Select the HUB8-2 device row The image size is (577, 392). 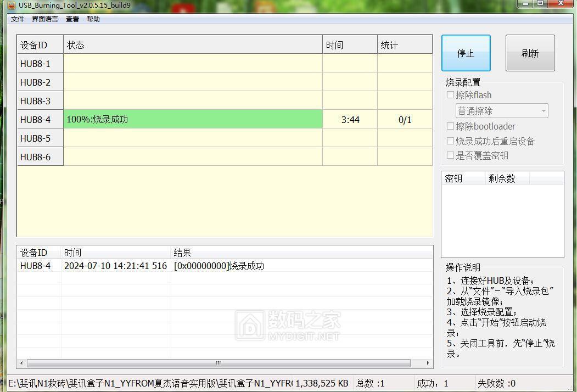(225, 82)
